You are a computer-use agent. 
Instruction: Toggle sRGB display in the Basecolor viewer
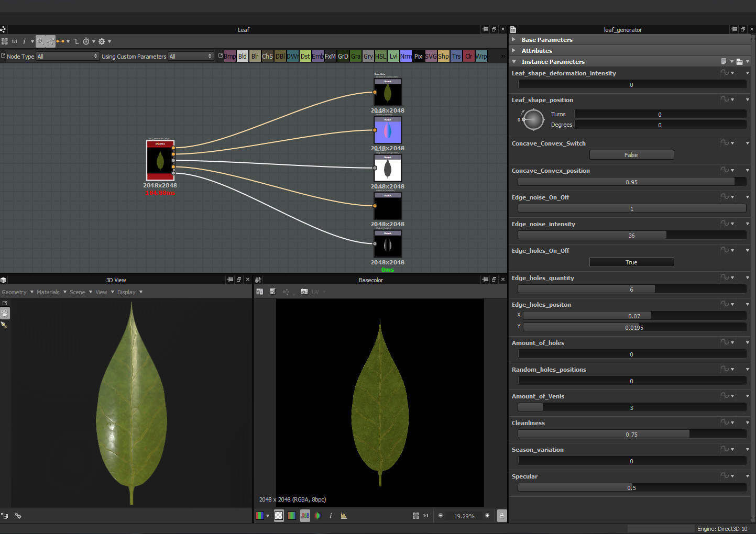305,516
